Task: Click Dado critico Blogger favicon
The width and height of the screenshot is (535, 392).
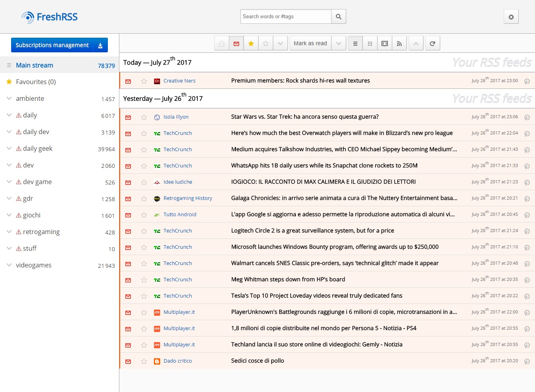Action: pyautogui.click(x=157, y=361)
